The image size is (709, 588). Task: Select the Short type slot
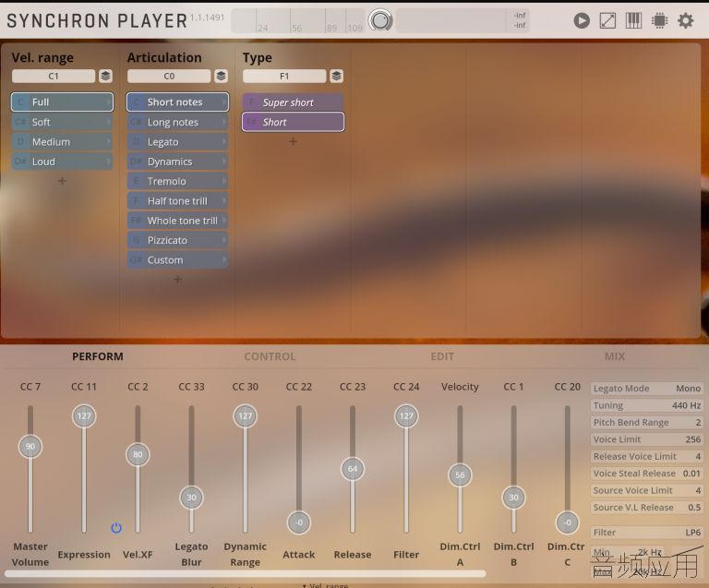tap(293, 122)
